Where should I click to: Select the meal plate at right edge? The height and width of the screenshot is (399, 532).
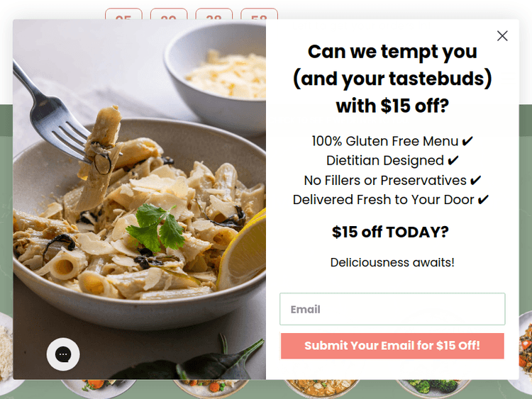point(525,352)
